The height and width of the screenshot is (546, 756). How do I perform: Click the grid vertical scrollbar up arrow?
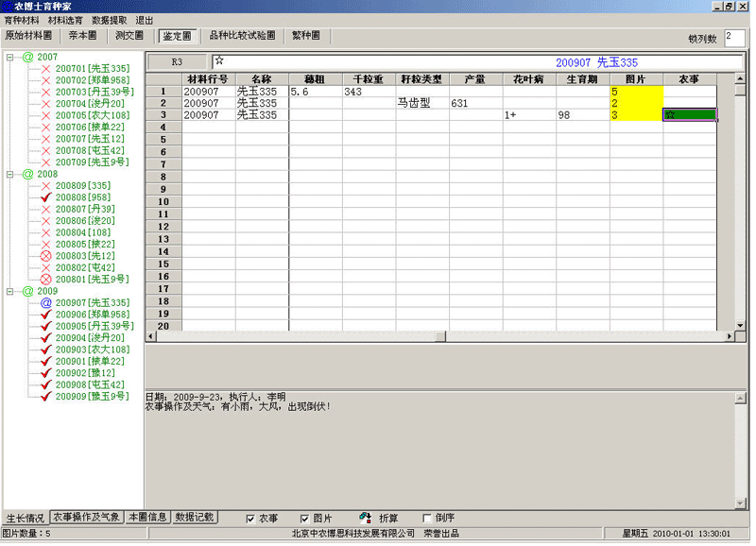740,78
